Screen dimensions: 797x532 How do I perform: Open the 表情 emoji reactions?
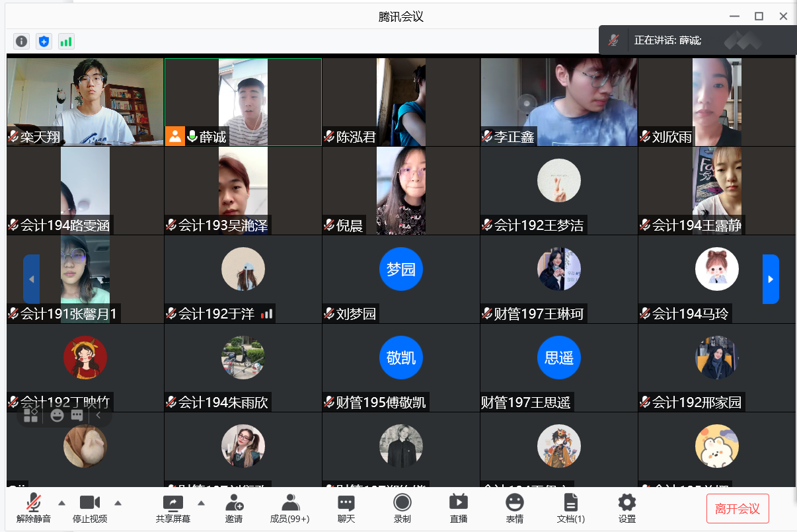(515, 508)
